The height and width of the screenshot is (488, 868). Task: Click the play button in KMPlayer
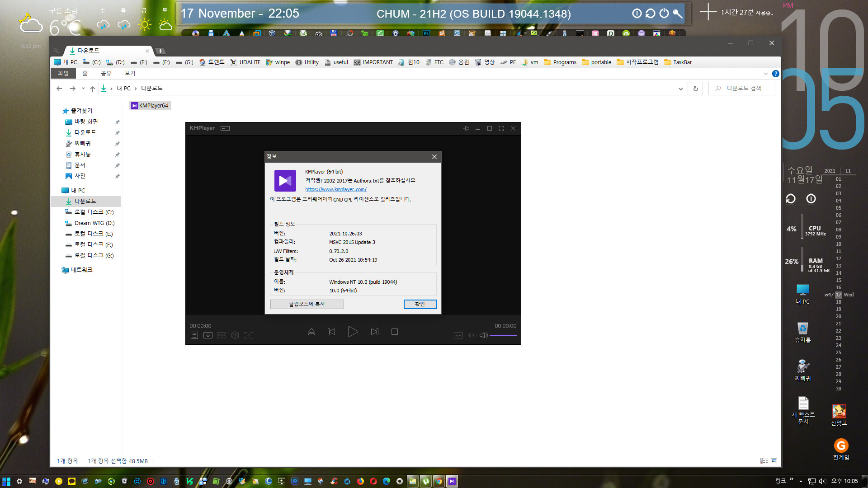click(353, 332)
